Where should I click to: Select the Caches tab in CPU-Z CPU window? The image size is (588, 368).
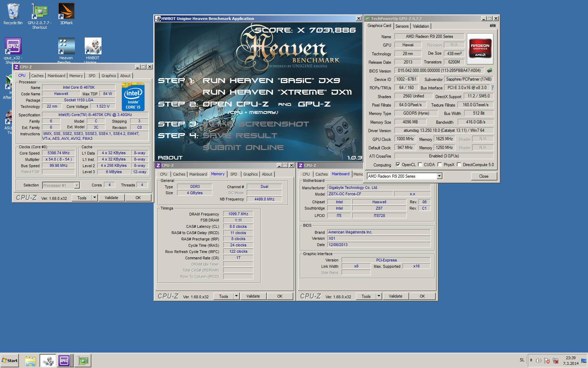(x=37, y=76)
